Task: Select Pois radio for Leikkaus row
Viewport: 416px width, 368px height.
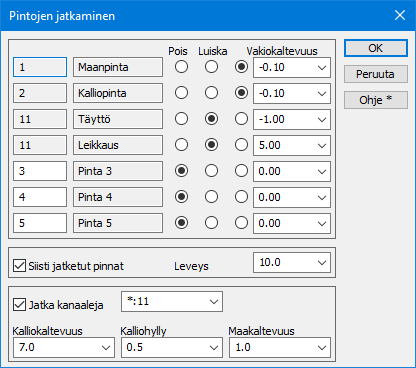Action: pyautogui.click(x=181, y=145)
